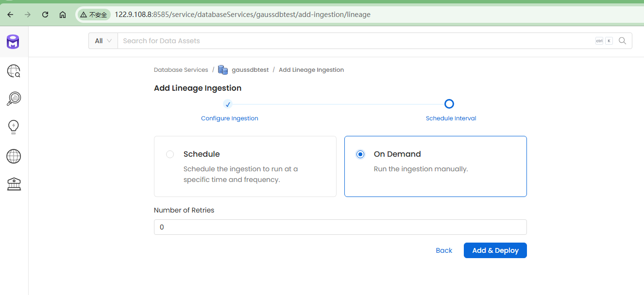
Task: Focus the Search for Data Assets box
Action: 355,41
